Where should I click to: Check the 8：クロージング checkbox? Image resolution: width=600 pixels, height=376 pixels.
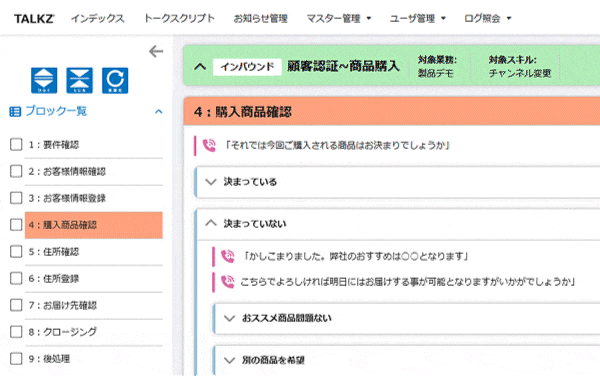[x=16, y=332]
